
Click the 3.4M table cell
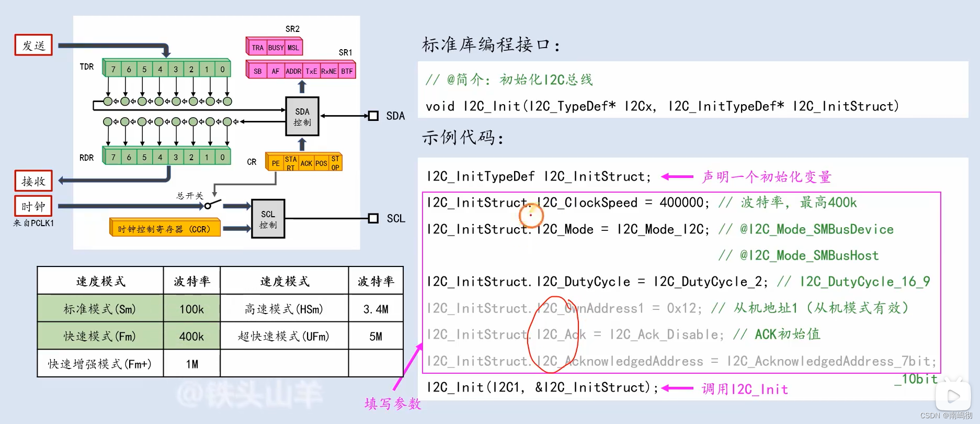(375, 309)
